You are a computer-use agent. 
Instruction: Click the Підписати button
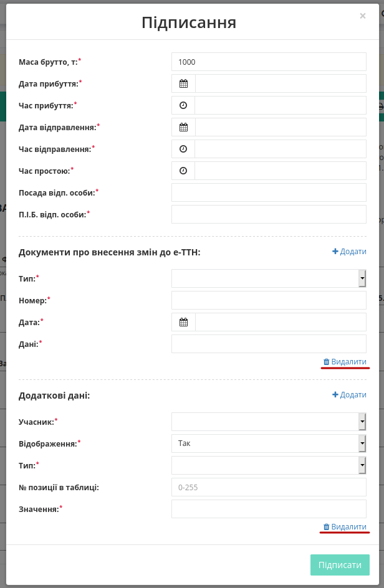click(x=340, y=565)
